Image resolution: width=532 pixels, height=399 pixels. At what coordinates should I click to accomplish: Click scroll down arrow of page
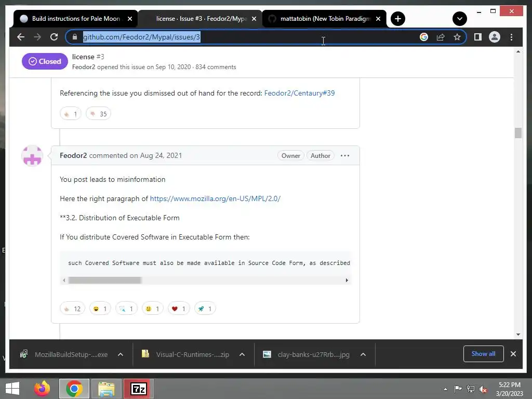click(x=518, y=335)
